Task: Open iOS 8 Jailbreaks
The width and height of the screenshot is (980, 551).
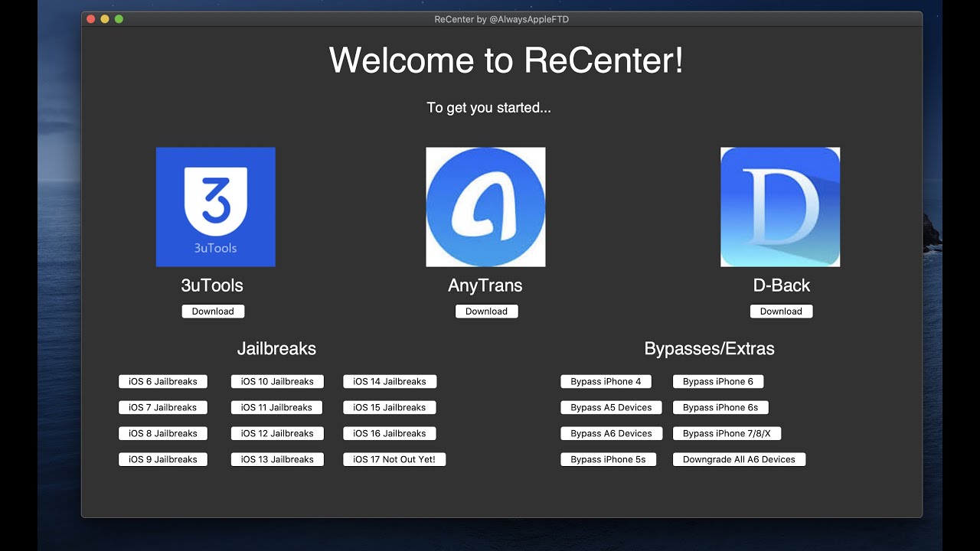Action: click(163, 433)
